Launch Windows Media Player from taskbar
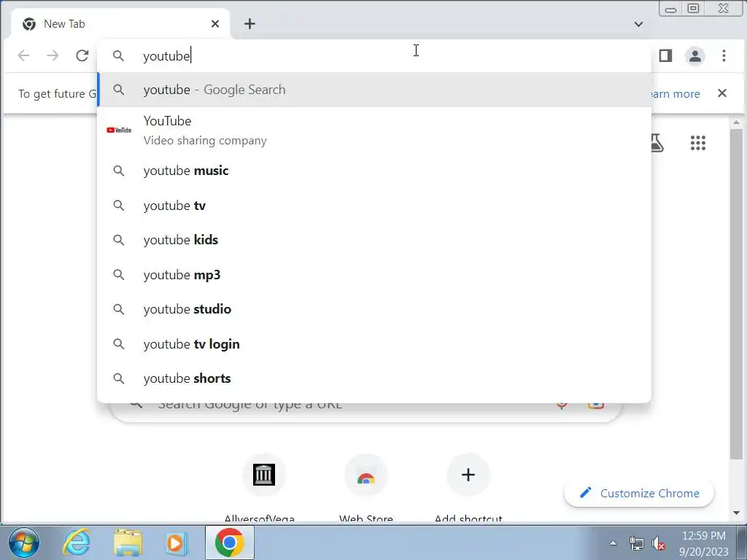The width and height of the screenshot is (747, 560). (175, 542)
